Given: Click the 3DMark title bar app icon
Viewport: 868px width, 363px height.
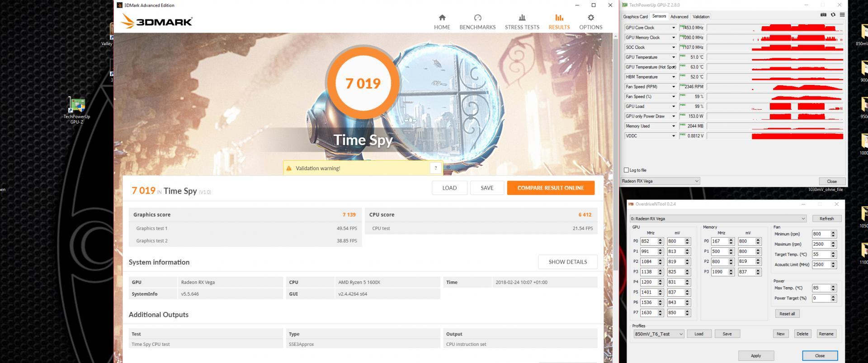Looking at the screenshot, I should 119,5.
